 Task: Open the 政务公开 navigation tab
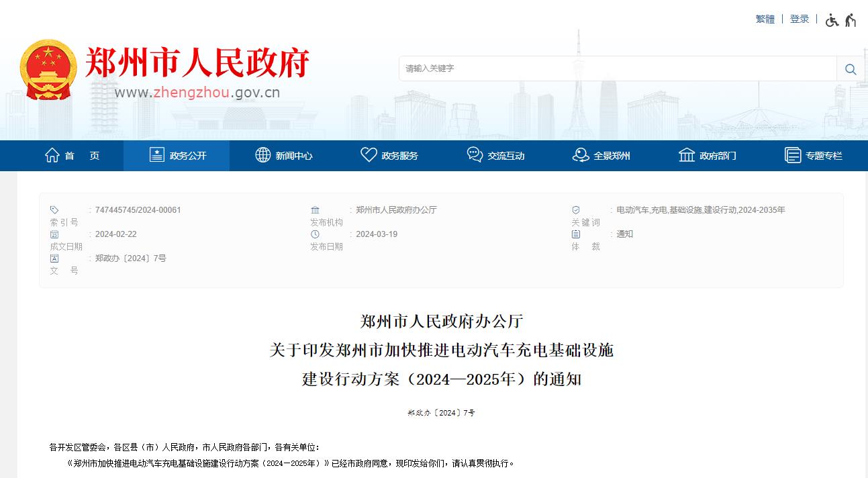[x=177, y=156]
